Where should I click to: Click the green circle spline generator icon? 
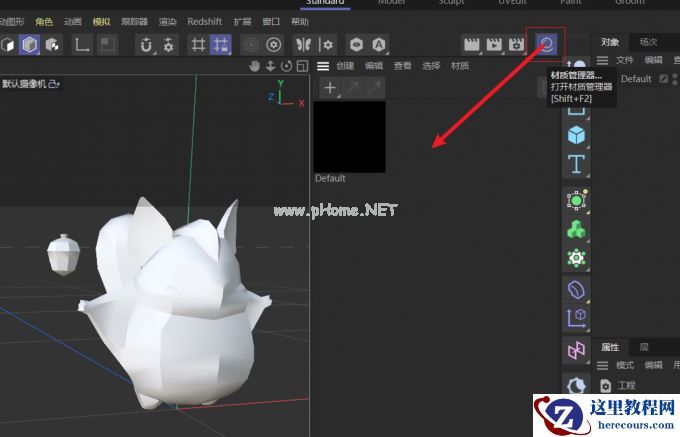(x=576, y=200)
